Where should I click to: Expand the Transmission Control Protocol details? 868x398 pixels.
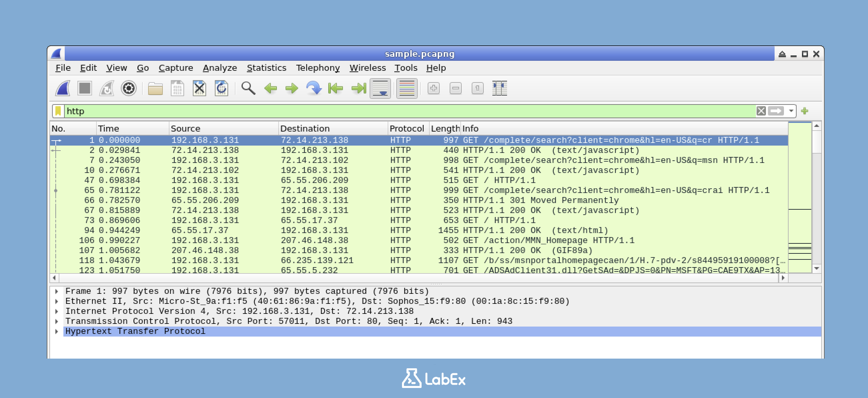tap(57, 321)
